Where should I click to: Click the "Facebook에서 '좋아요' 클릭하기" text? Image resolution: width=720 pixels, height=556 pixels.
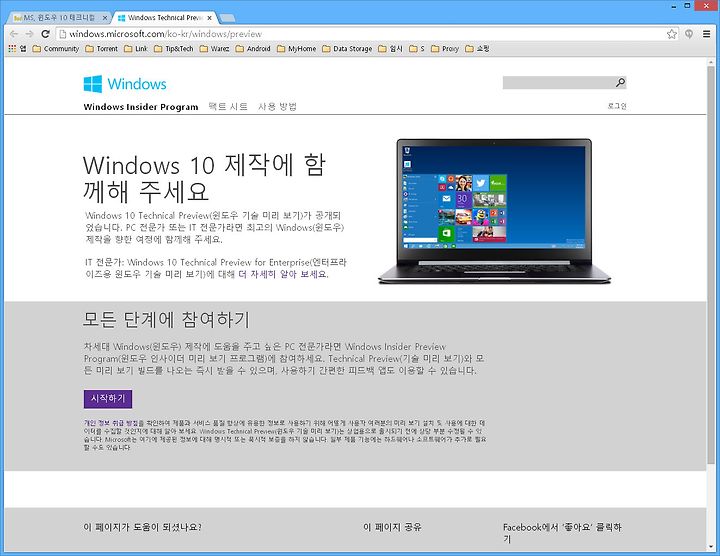(x=562, y=533)
